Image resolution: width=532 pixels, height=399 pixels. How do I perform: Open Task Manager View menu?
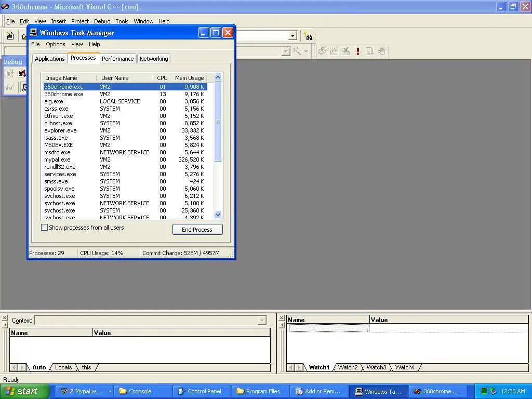77,44
